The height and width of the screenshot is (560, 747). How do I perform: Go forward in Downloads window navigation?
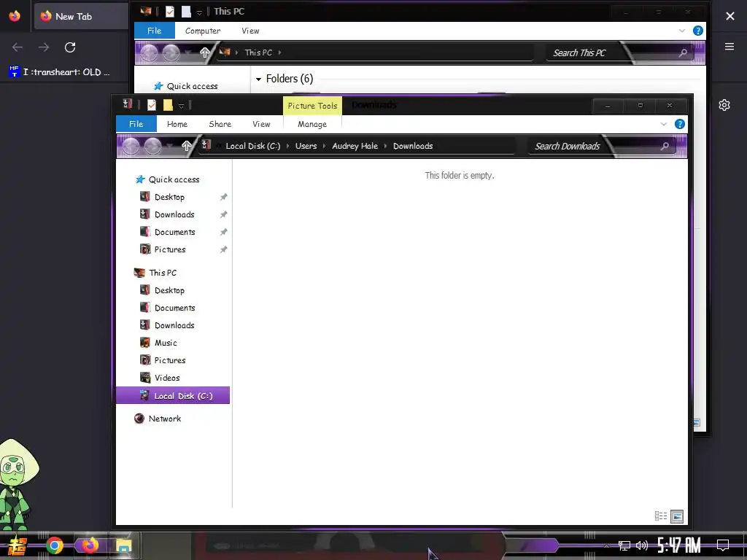[153, 146]
